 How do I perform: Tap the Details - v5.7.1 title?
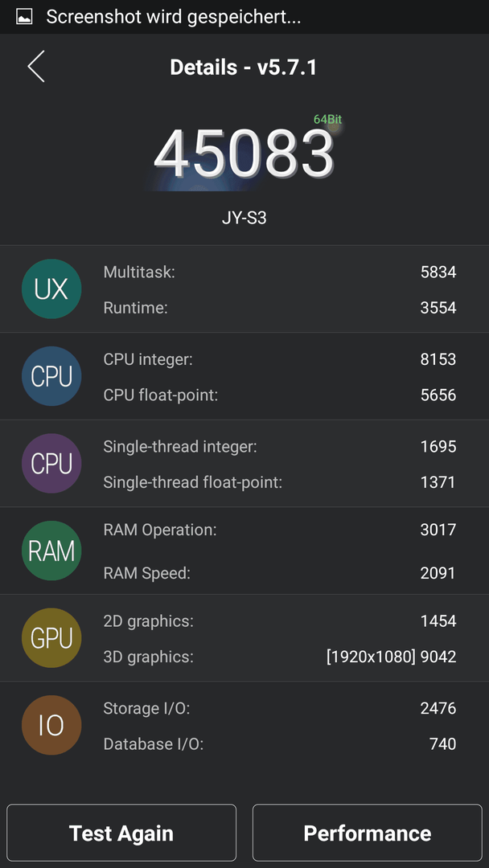(243, 68)
